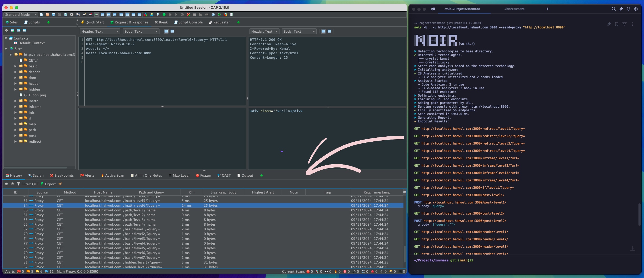Switch to the Alerts tab
The width and height of the screenshot is (644, 278).
coord(87,175)
